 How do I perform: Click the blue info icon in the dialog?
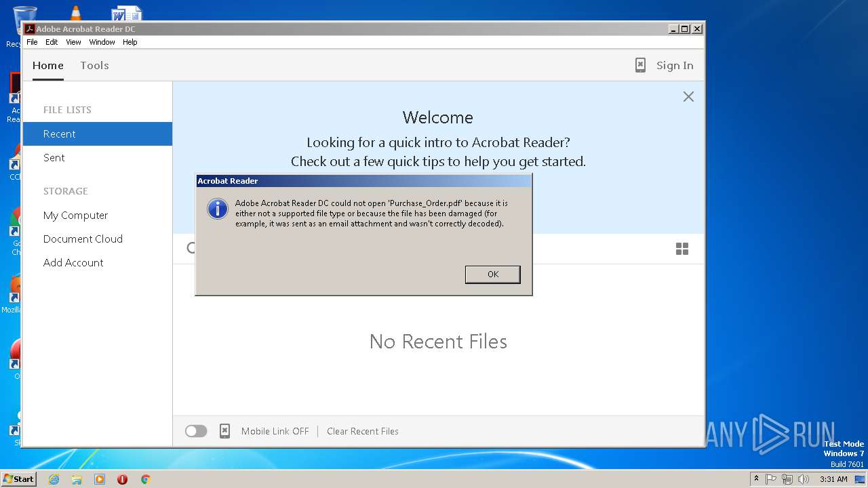click(x=217, y=209)
